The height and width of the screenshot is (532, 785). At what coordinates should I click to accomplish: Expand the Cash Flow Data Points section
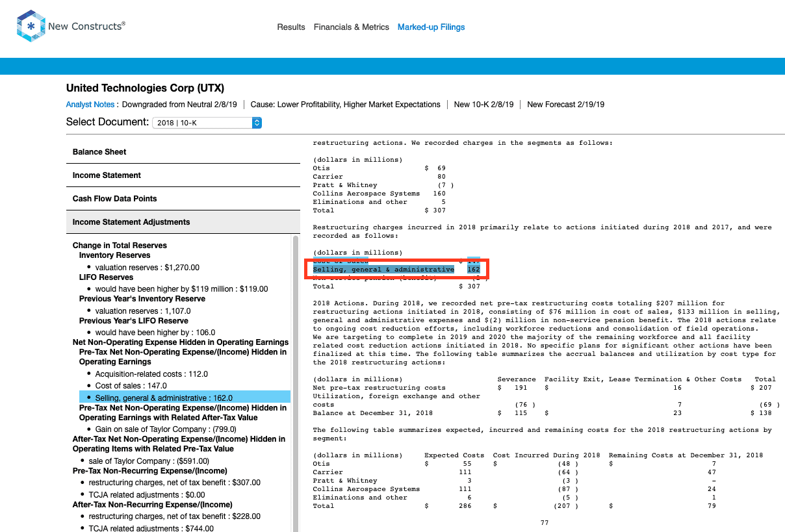click(183, 199)
